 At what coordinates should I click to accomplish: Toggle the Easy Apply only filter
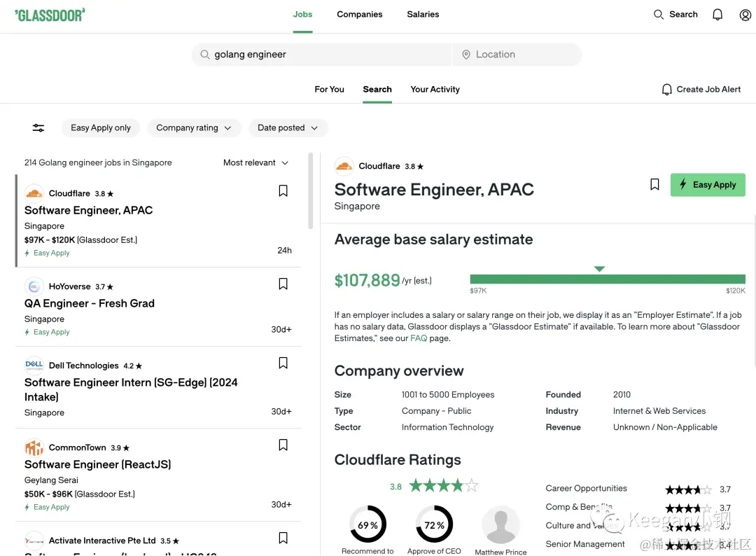click(101, 128)
